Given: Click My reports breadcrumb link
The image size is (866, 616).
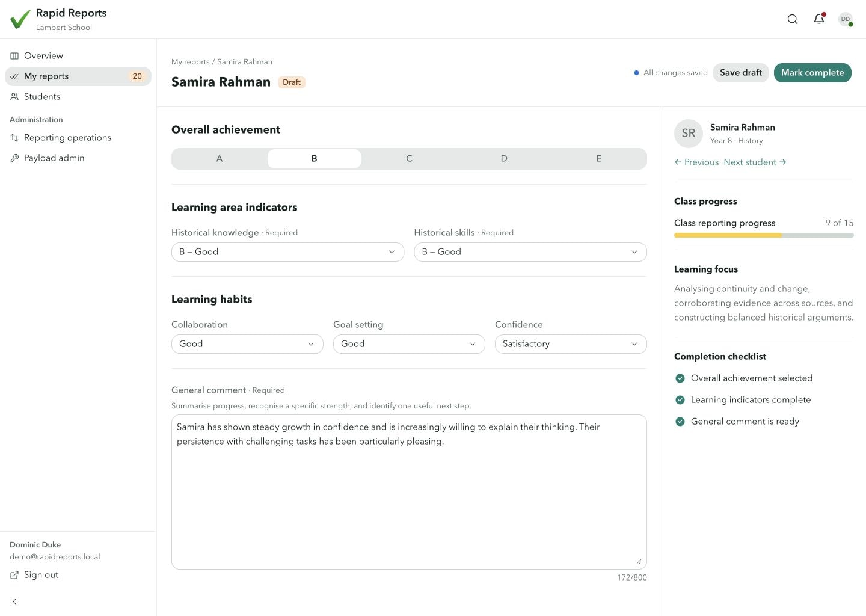Looking at the screenshot, I should [x=191, y=62].
